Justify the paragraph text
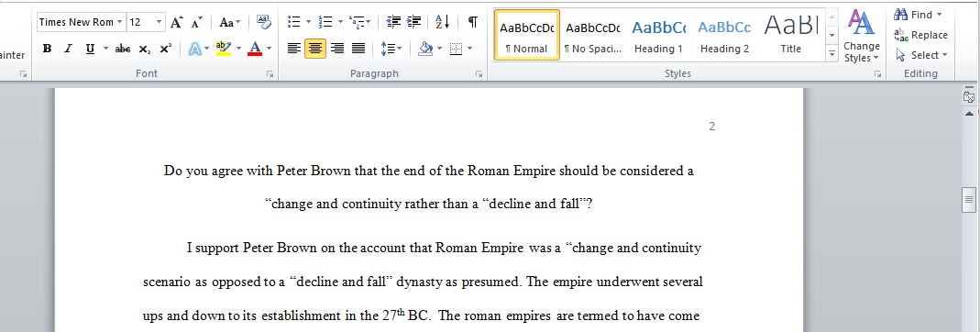The width and height of the screenshot is (980, 332). click(x=358, y=48)
